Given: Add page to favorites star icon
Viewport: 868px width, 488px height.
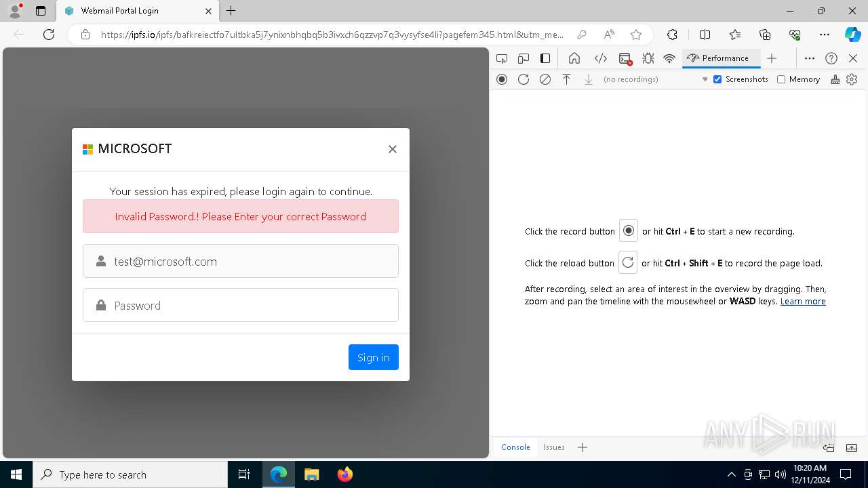Looking at the screenshot, I should pos(636,35).
